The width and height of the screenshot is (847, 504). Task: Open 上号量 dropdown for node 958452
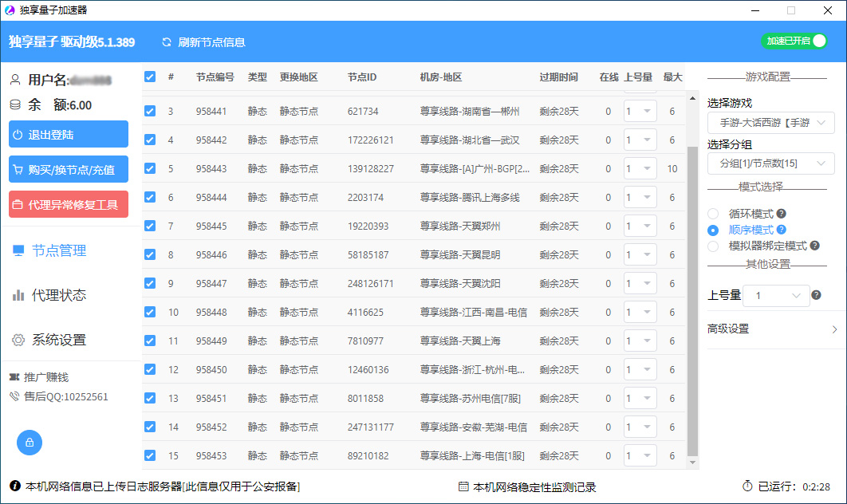click(x=640, y=427)
